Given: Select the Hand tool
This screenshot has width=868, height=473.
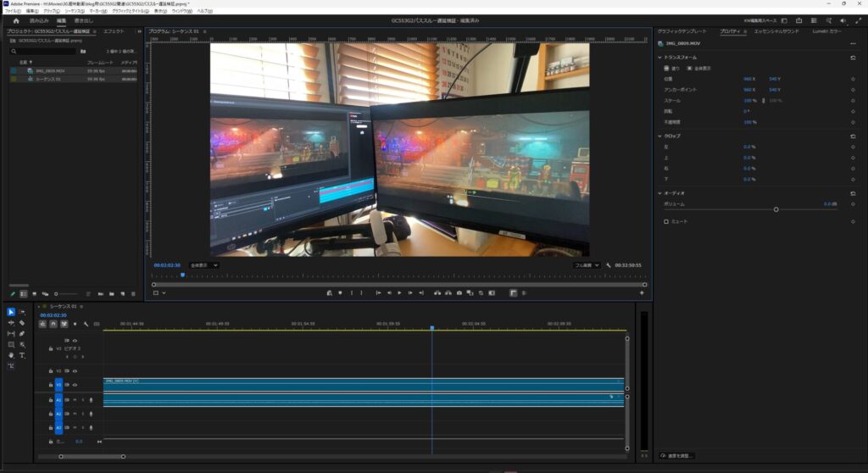Looking at the screenshot, I should click(x=11, y=355).
